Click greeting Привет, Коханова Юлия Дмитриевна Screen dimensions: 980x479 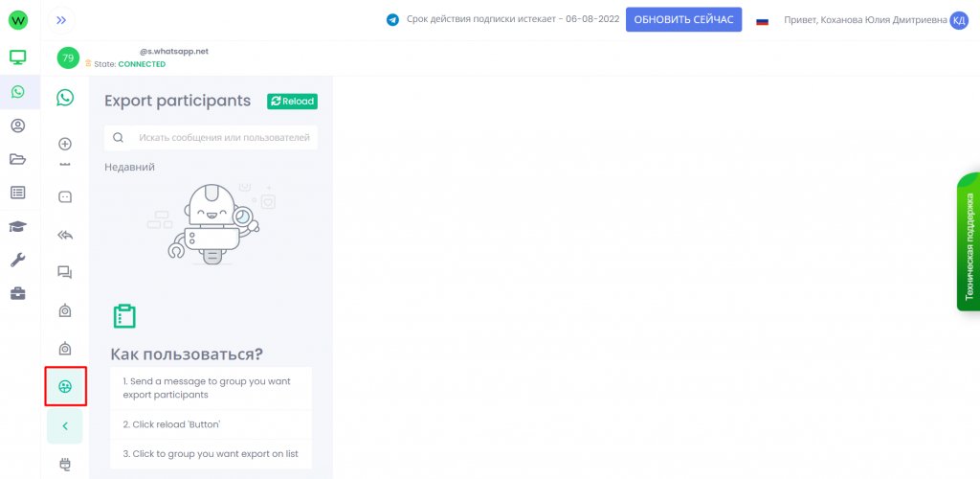tap(865, 20)
